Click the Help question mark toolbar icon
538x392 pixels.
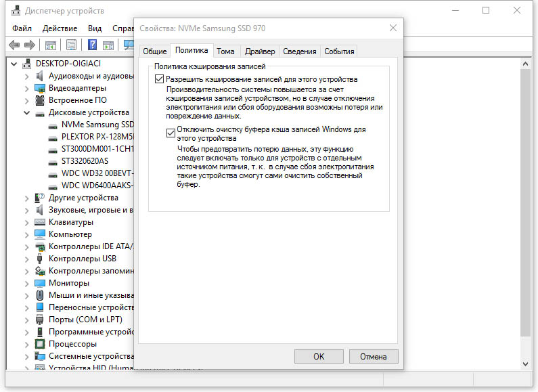pos(92,45)
